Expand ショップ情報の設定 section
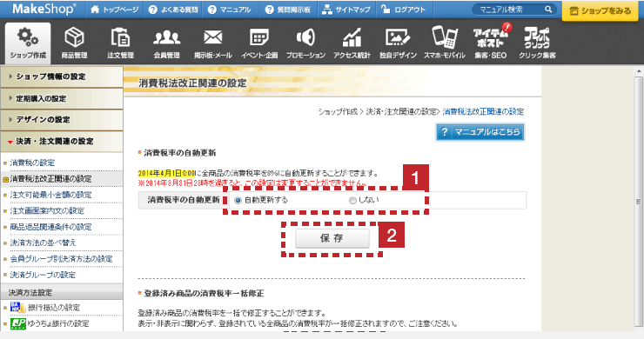This screenshot has width=644, height=339. [62, 76]
